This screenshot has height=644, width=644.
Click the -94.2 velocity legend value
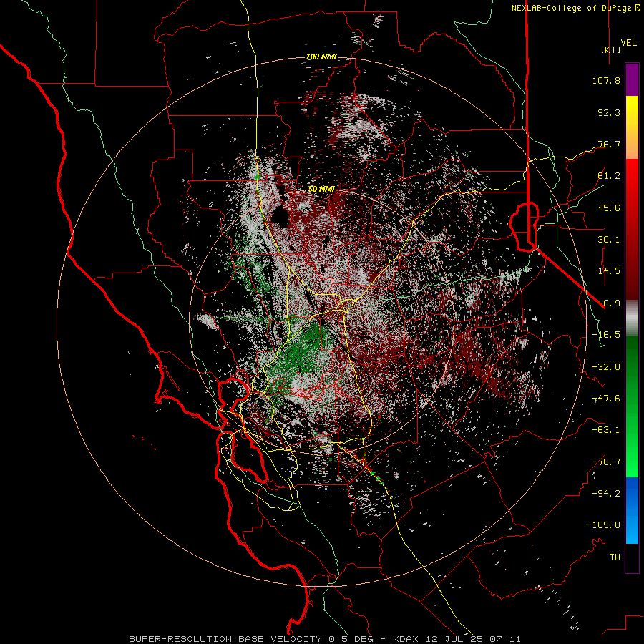[606, 493]
